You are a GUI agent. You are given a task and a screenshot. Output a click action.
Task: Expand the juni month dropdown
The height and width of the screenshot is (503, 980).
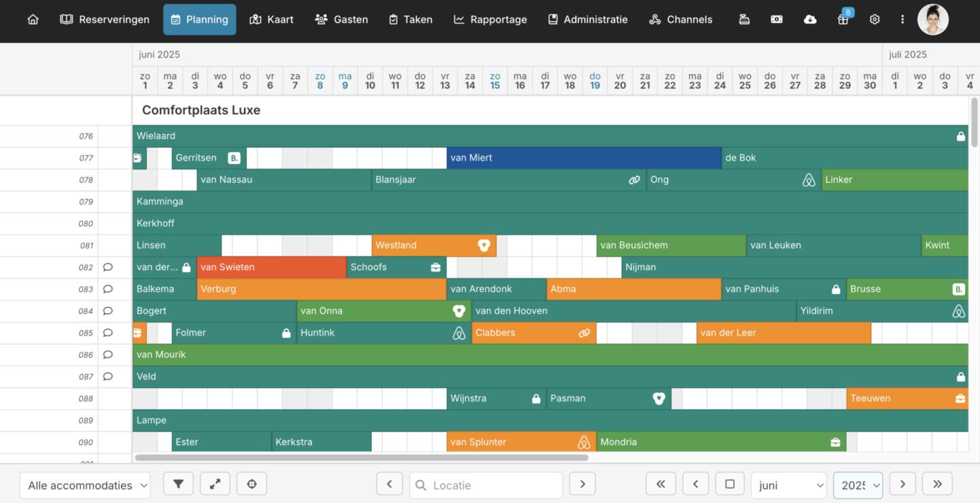coord(788,485)
